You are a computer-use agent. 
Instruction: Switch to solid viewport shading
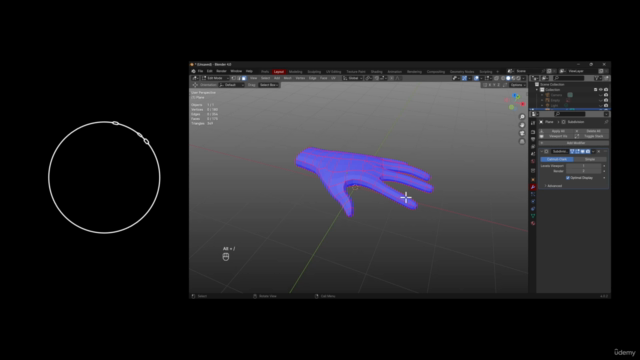pyautogui.click(x=508, y=78)
